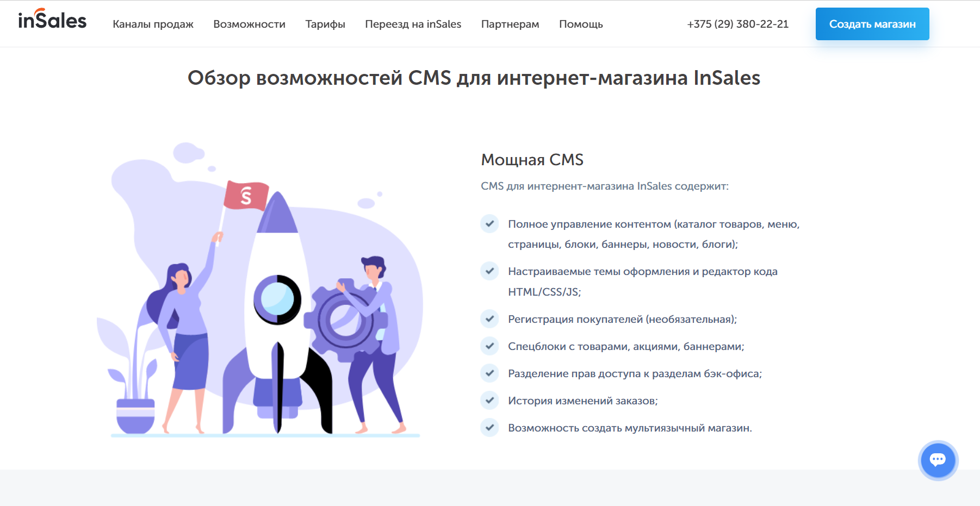Click the 'Мощная CMS' heading
This screenshot has height=506, width=980.
coord(532,159)
